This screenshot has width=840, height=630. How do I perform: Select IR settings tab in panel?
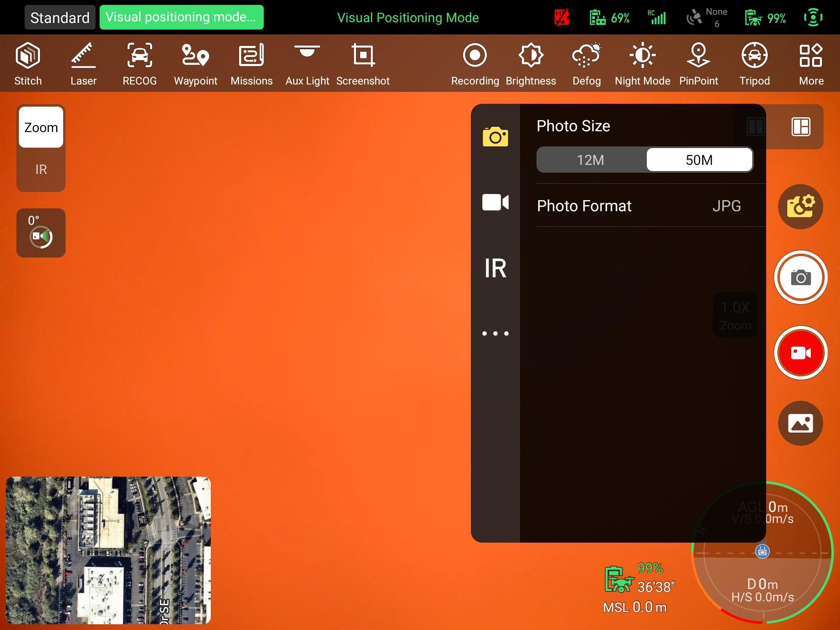pyautogui.click(x=495, y=268)
